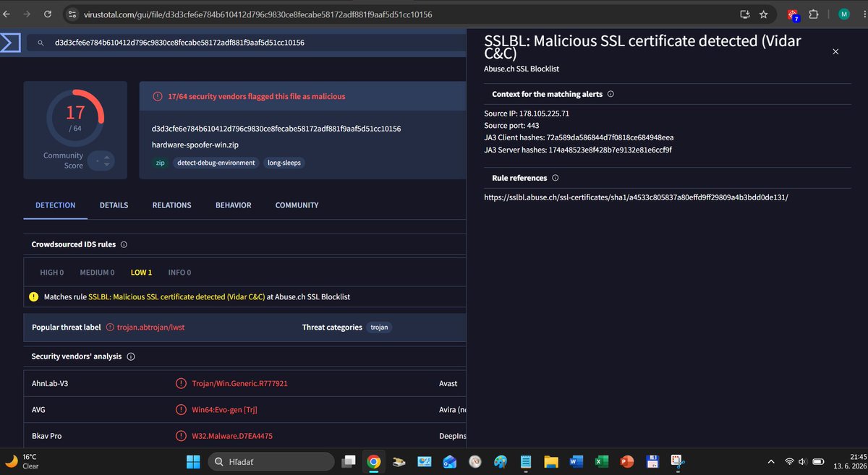Image resolution: width=868 pixels, height=475 pixels.
Task: Close the SSLBL alert details panel
Action: click(835, 52)
